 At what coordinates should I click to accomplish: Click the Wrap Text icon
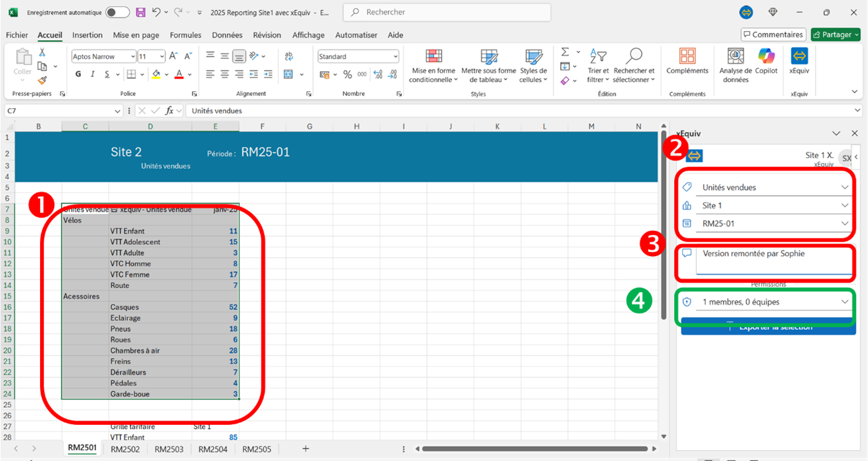coord(289,57)
